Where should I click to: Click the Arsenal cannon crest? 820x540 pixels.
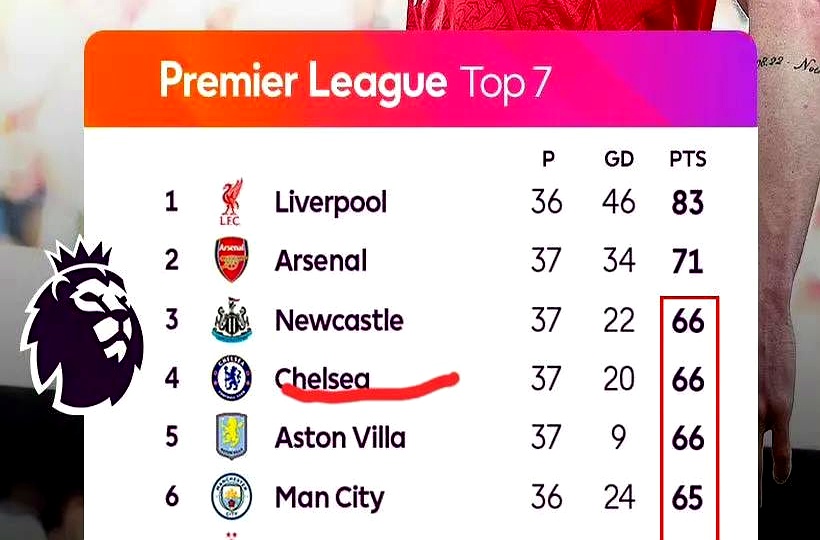(231, 261)
